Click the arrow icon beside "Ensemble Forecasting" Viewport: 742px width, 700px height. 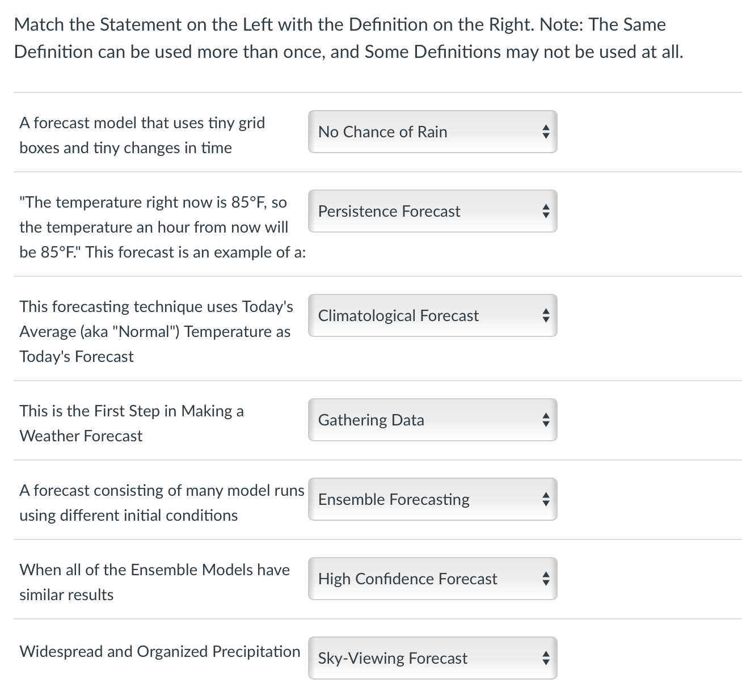coord(545,499)
